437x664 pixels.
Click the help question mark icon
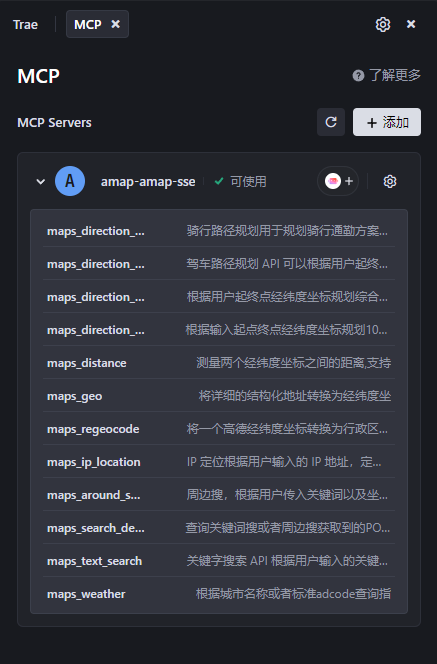[x=358, y=76]
